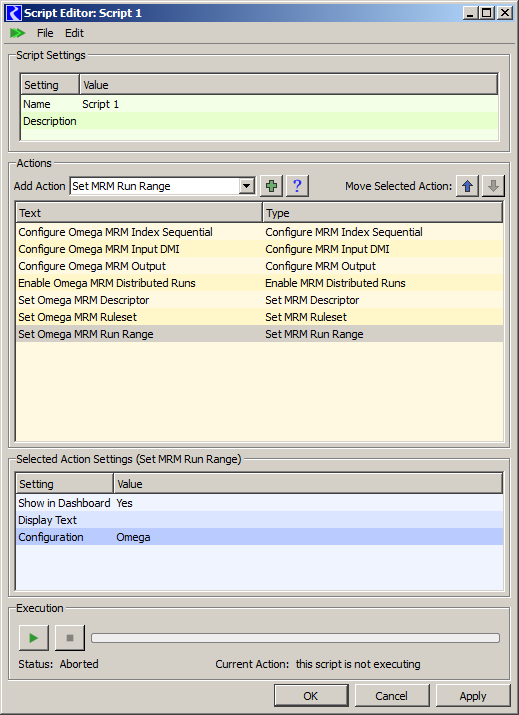
Task: Click the Script Editor title bar logo
Action: click(13, 13)
